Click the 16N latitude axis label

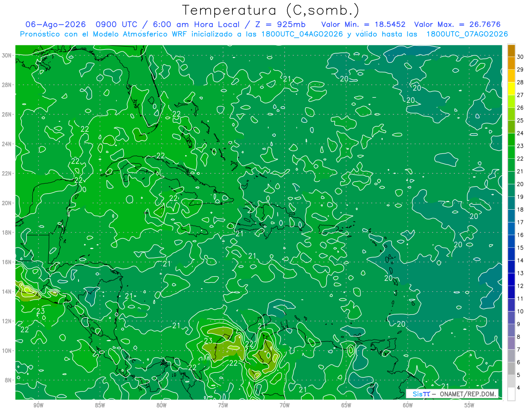[7, 262]
